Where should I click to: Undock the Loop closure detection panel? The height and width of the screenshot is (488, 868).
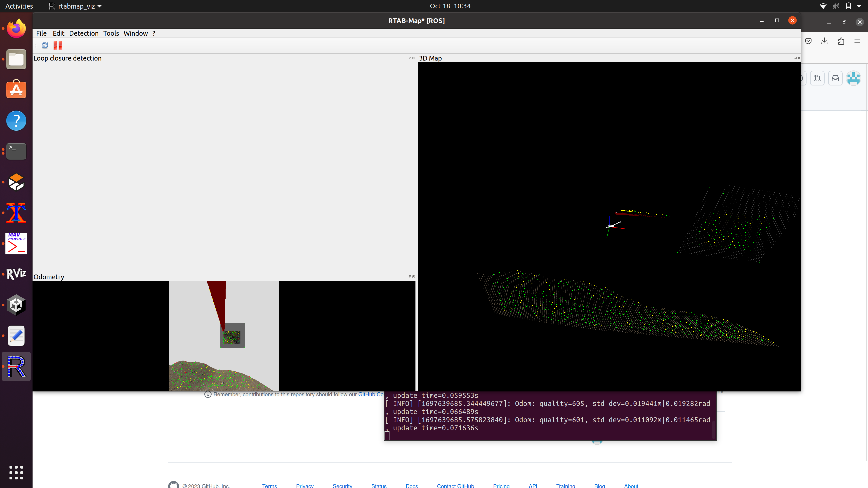(x=410, y=58)
